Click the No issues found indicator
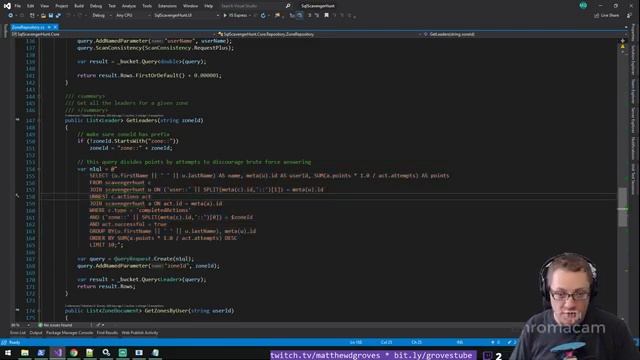The image size is (640, 360). point(55,325)
